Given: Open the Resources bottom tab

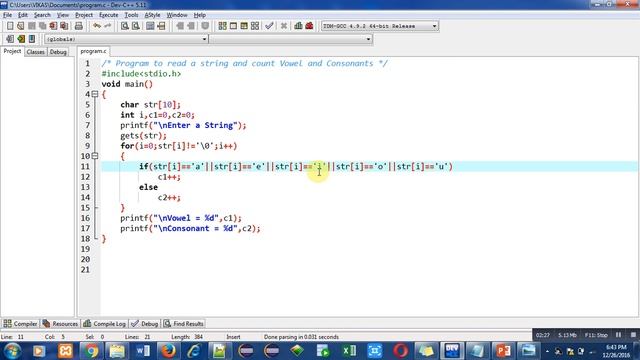Looking at the screenshot, I should click(x=60, y=324).
